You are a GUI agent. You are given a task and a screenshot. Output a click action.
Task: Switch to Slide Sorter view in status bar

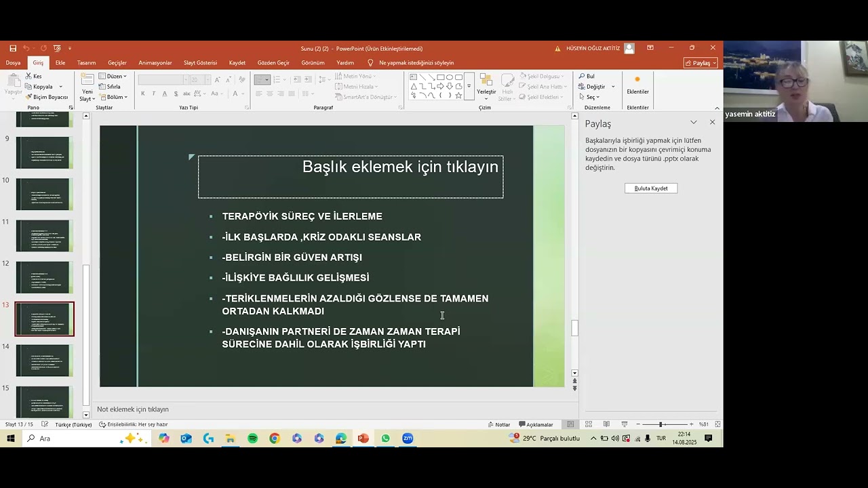coord(589,424)
